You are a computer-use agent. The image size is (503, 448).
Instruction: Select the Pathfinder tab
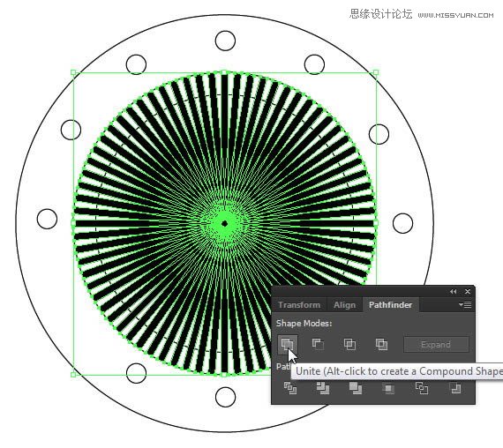[x=390, y=304]
